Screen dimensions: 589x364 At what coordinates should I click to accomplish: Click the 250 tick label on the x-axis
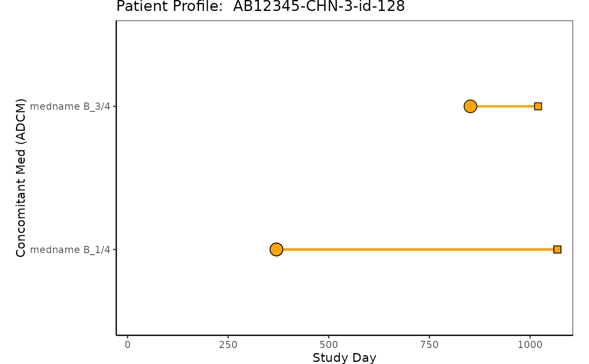coord(228,345)
